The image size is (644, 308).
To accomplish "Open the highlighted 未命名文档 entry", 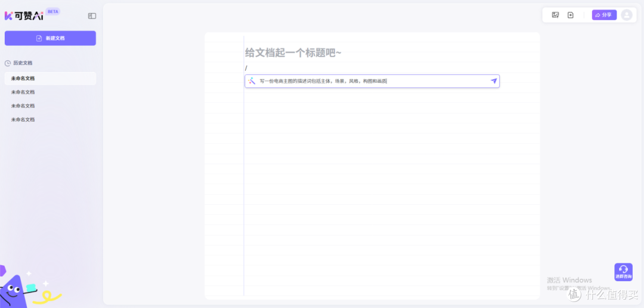I will point(50,78).
